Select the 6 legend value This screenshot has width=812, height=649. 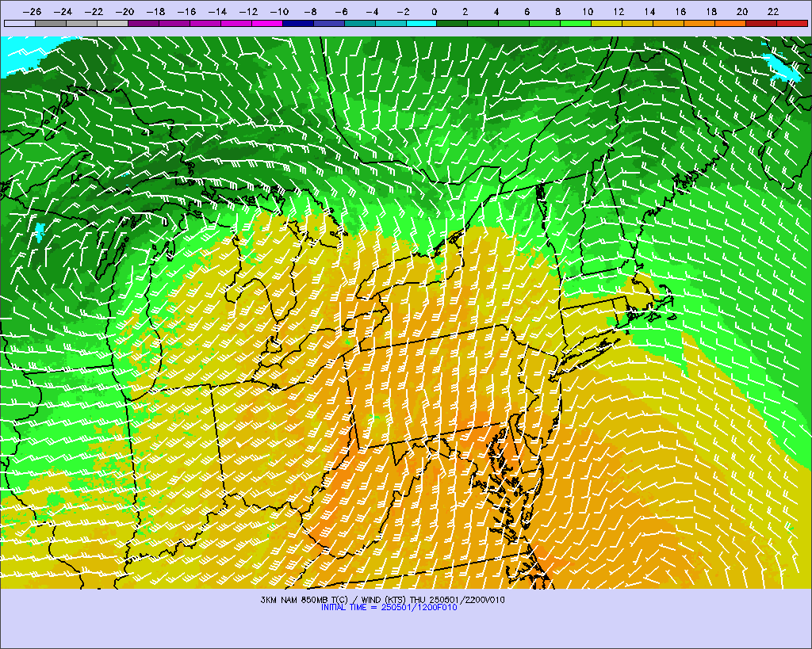pos(527,11)
